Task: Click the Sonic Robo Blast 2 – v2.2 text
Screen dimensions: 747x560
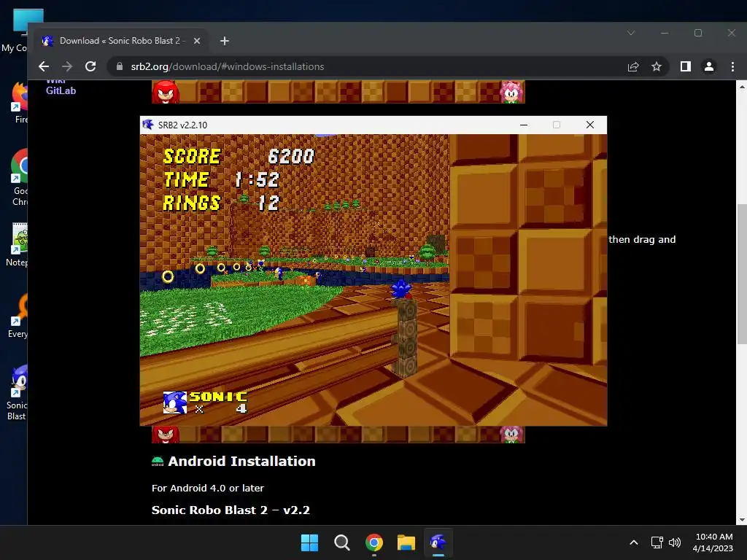Action: [231, 510]
